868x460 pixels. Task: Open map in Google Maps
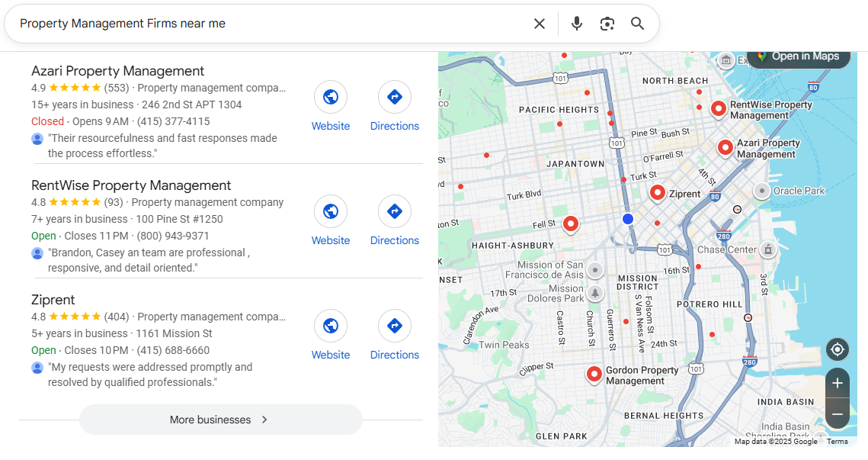point(798,56)
